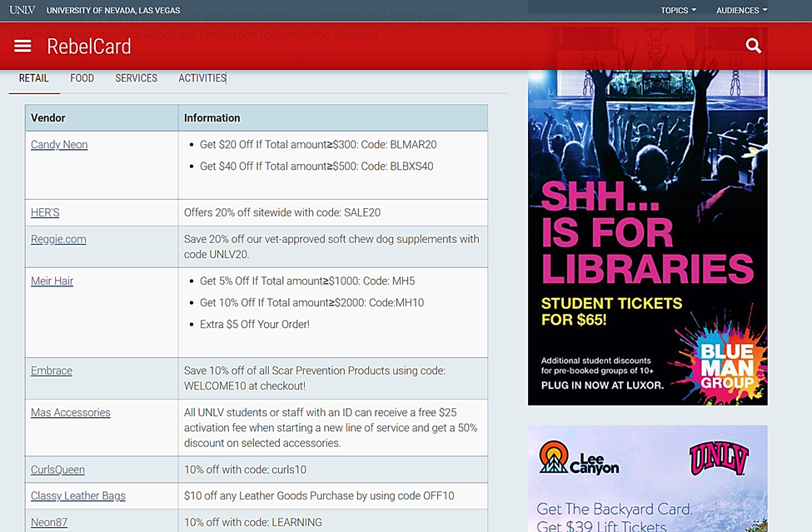Open the HER'S vendor link
The image size is (812, 532).
click(x=45, y=212)
